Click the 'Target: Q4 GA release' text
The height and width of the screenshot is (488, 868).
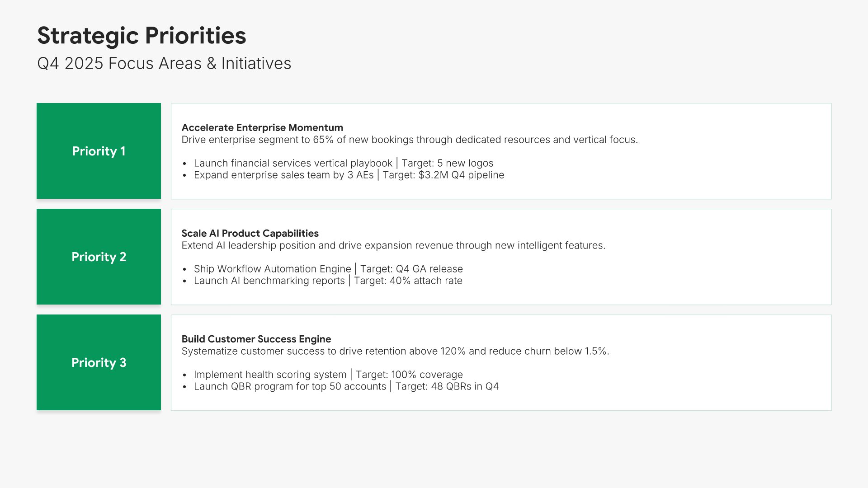[x=411, y=269]
